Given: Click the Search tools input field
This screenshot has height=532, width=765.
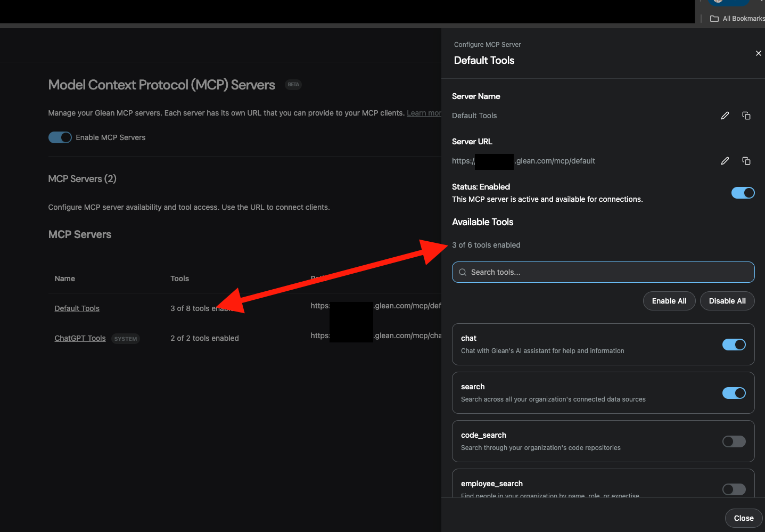Looking at the screenshot, I should click(603, 272).
